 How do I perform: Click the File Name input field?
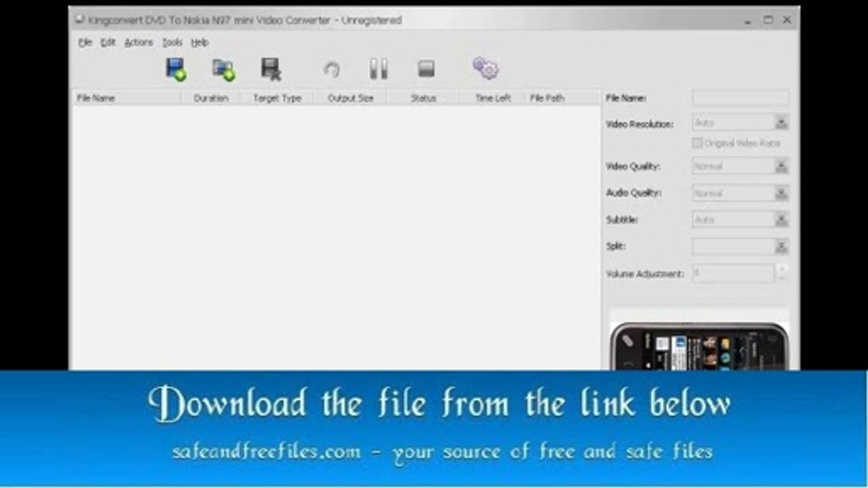point(741,98)
